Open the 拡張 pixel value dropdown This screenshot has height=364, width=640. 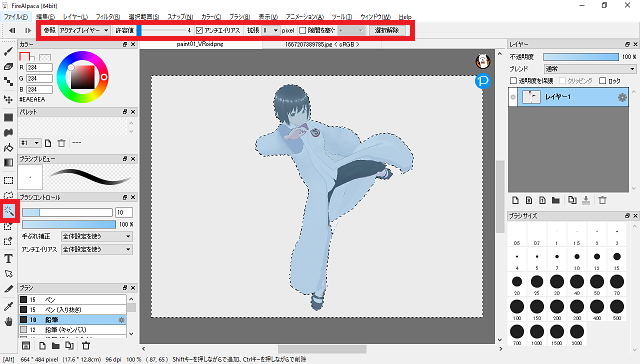click(x=271, y=30)
